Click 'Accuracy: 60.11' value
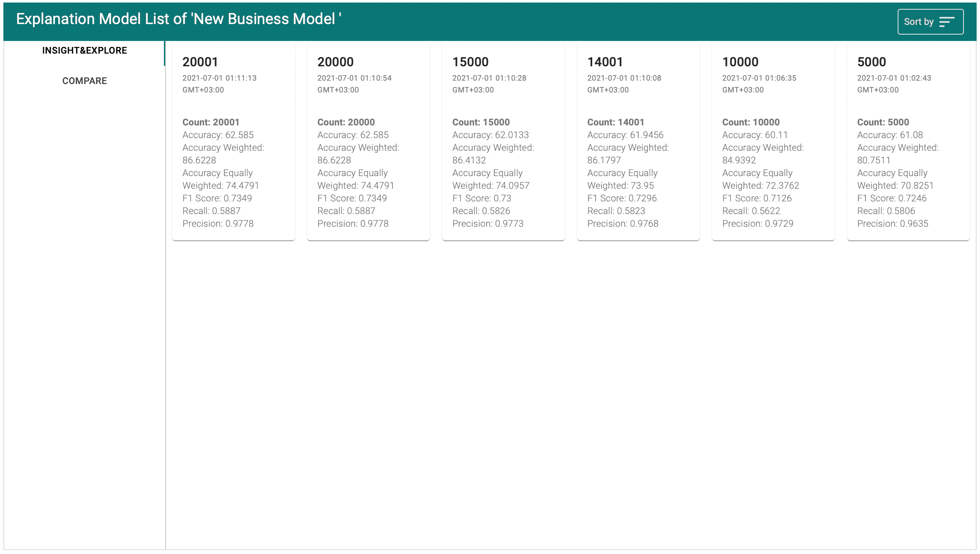This screenshot has height=554, width=980. pos(755,135)
